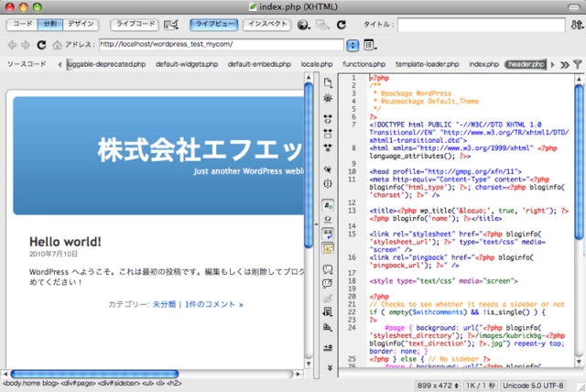This screenshot has height=392, width=586.
Task: Open 未分類 category link
Action: 164,305
